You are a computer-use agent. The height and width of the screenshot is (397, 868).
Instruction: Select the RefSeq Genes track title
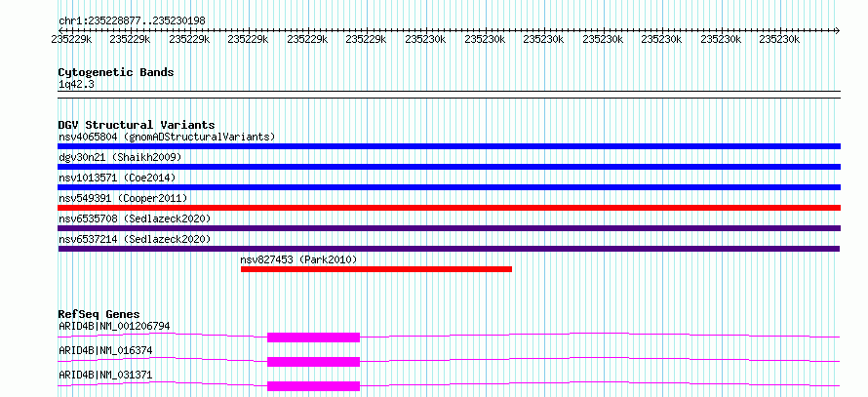pos(99,314)
